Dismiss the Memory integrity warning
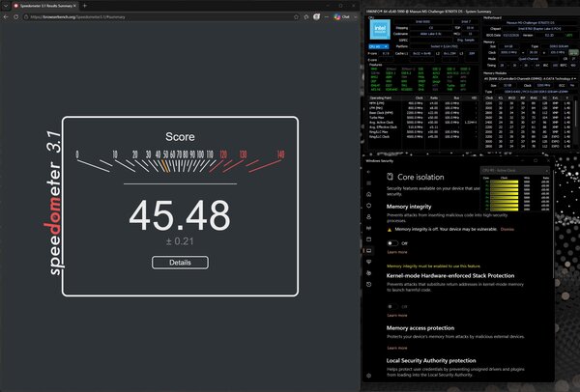The image size is (580, 392). coord(507,230)
